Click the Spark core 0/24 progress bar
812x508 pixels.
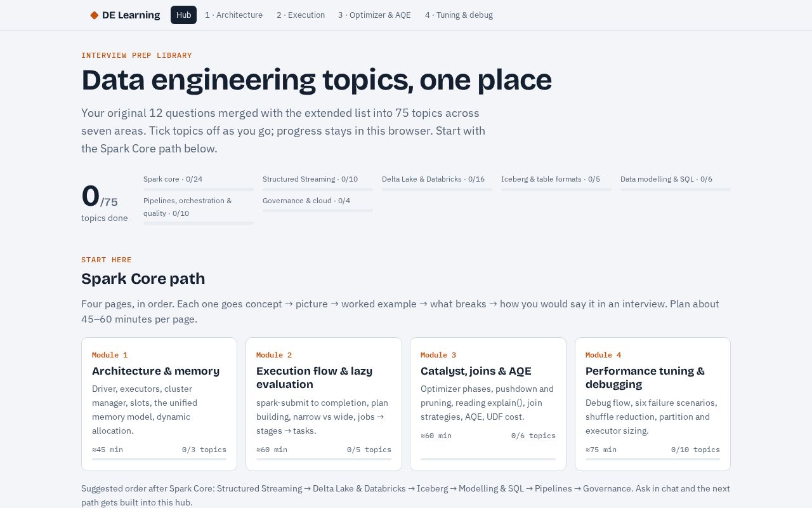199,189
